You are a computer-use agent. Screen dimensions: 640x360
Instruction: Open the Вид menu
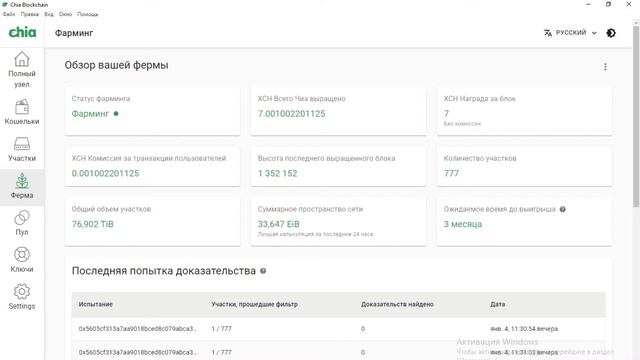(x=49, y=14)
